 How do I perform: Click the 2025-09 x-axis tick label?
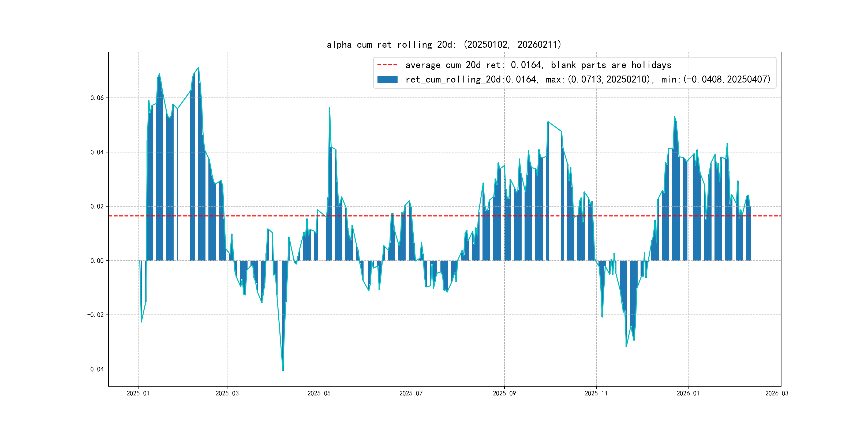click(x=504, y=393)
